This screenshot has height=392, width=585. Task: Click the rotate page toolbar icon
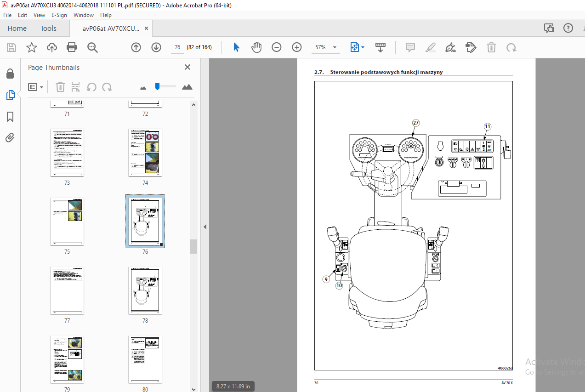511,47
